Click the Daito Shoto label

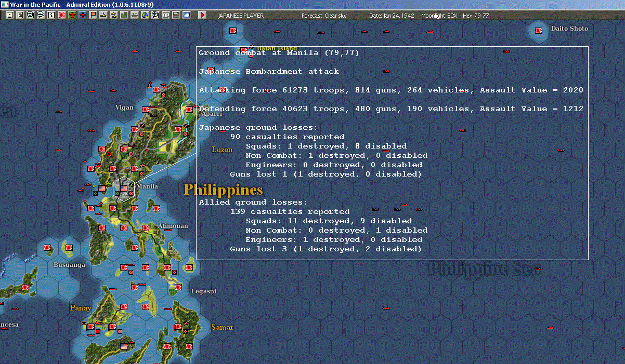pos(569,28)
